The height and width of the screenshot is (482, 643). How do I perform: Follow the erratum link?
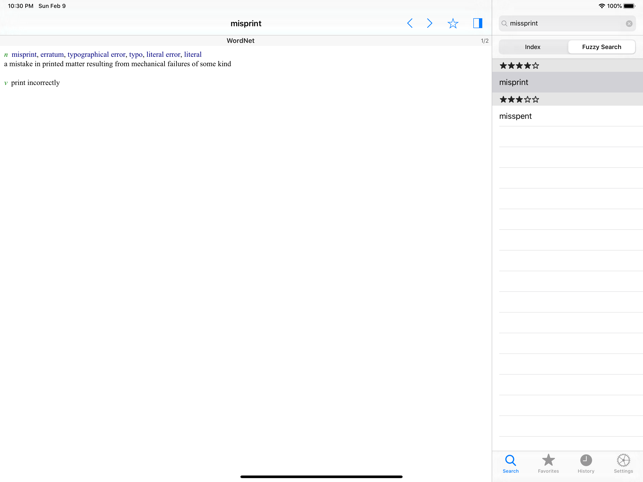point(52,55)
